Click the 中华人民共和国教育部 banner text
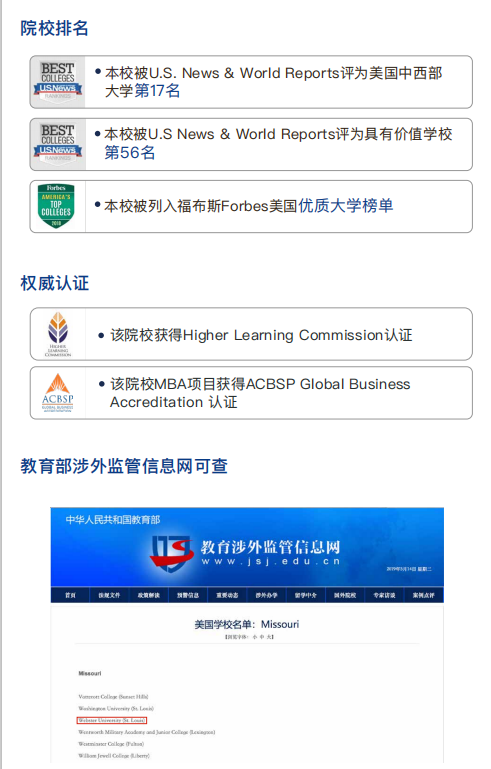The width and height of the screenshot is (491, 769). click(x=113, y=520)
